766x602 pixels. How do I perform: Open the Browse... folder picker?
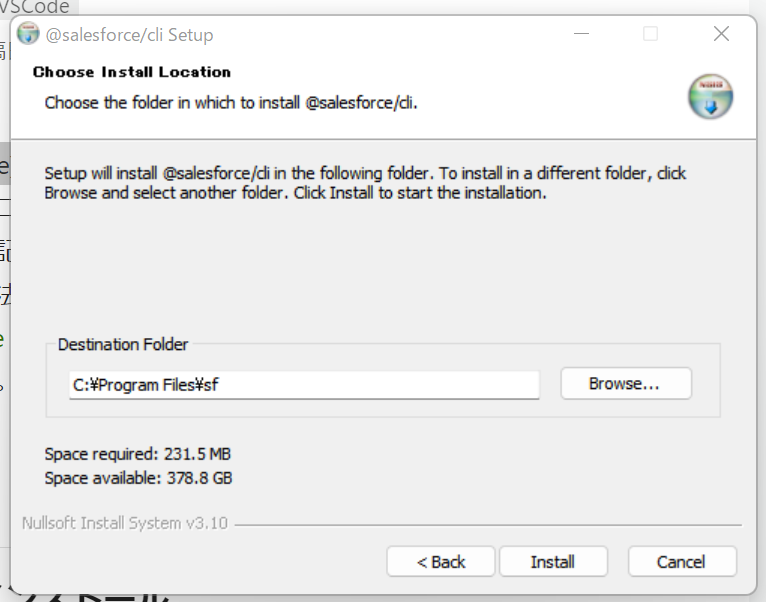[626, 384]
